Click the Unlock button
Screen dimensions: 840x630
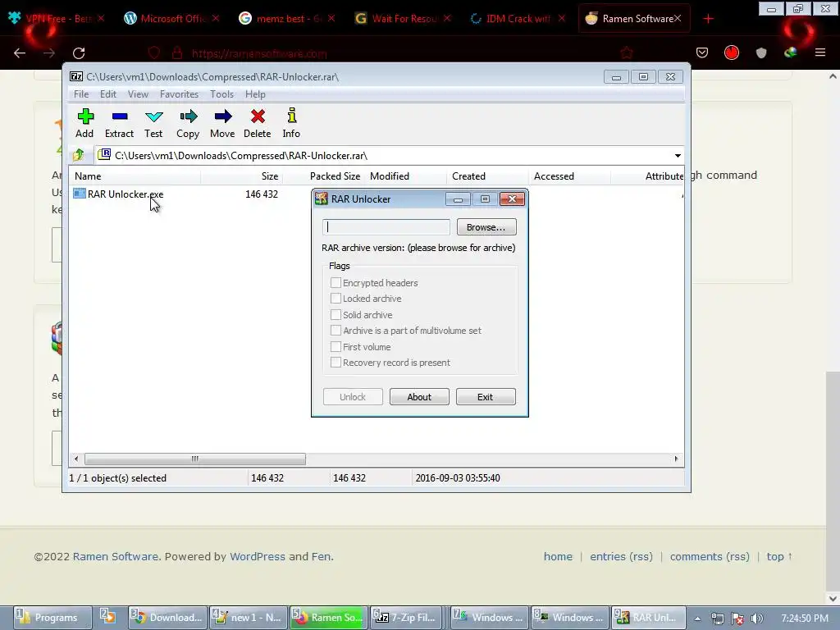353,397
